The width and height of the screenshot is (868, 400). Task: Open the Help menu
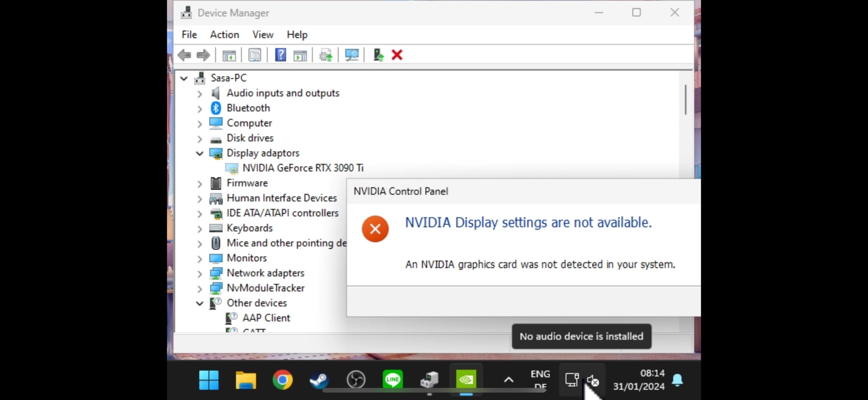point(297,35)
